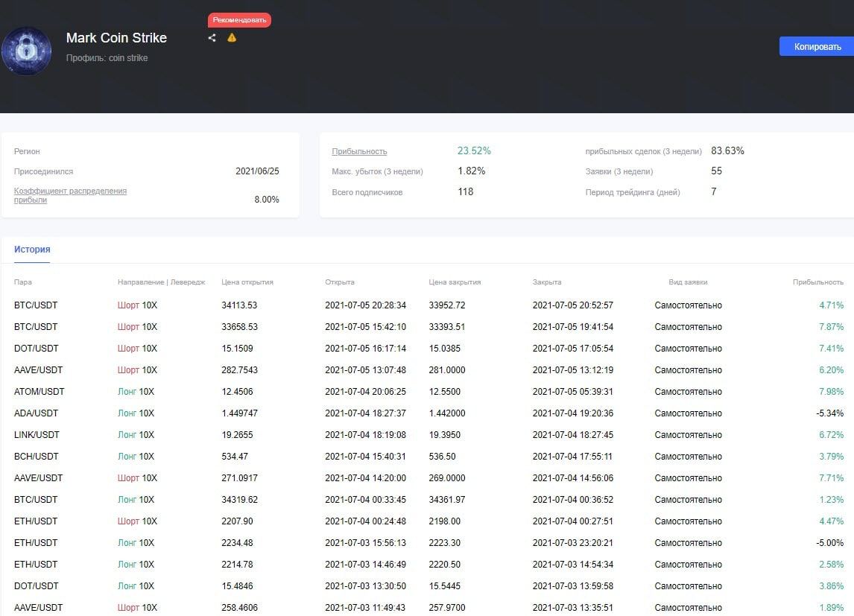
Task: Select the BCH/USDT pair cell
Action: (36, 457)
